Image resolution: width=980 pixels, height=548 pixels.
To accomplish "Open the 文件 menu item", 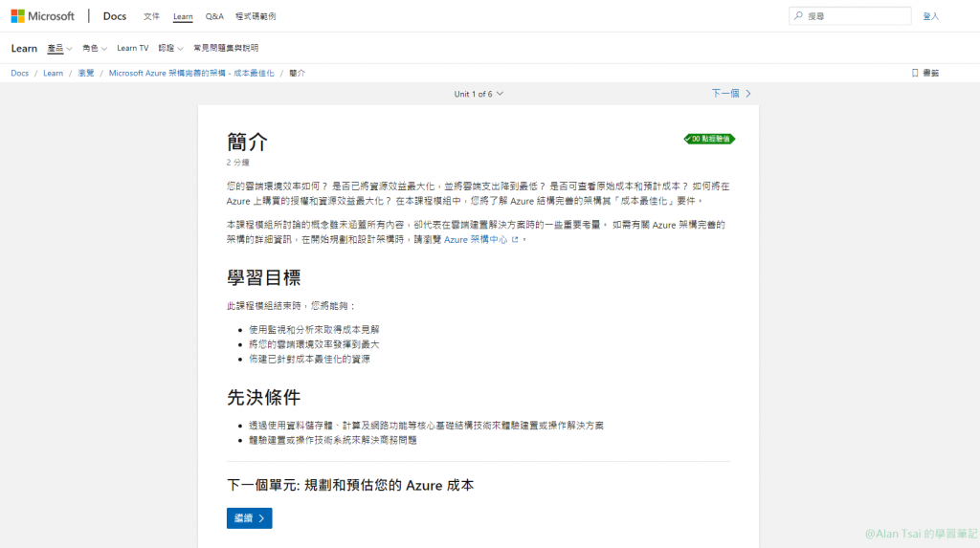I will click(x=151, y=16).
